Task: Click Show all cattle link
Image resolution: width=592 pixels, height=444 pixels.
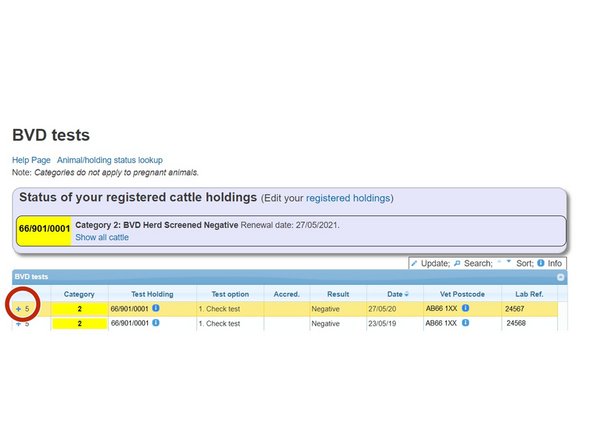Action: (102, 237)
